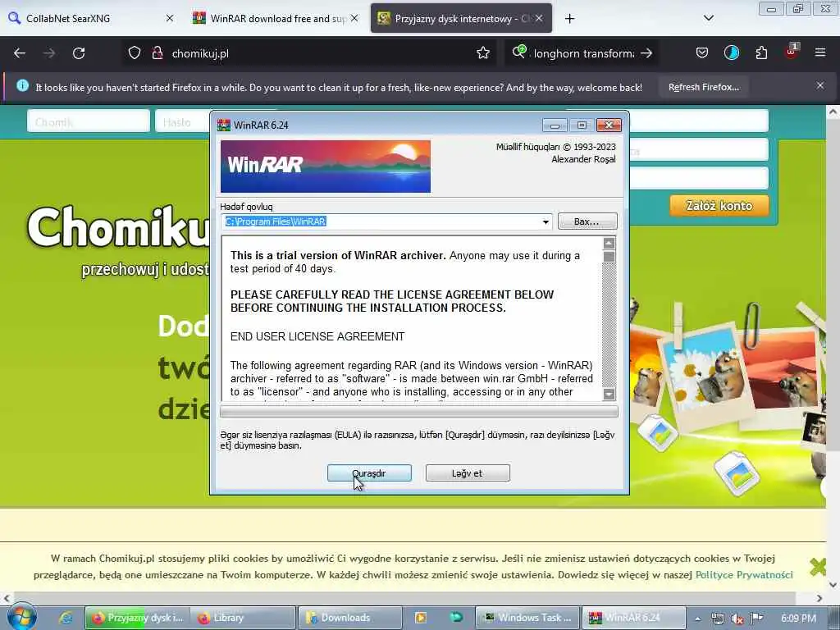Click the Action Center flag icon
This screenshot has height=630, width=840.
tap(756, 618)
